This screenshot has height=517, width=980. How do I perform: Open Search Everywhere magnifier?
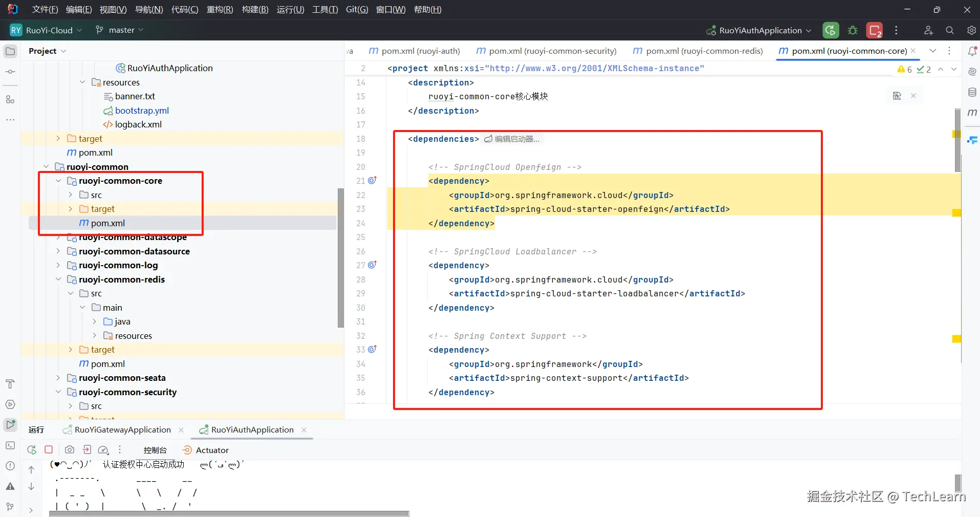click(x=950, y=30)
